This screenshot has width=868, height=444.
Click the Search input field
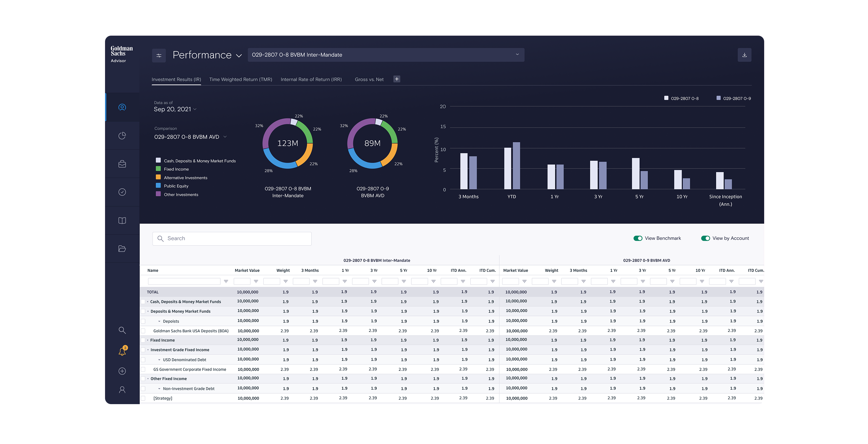232,239
